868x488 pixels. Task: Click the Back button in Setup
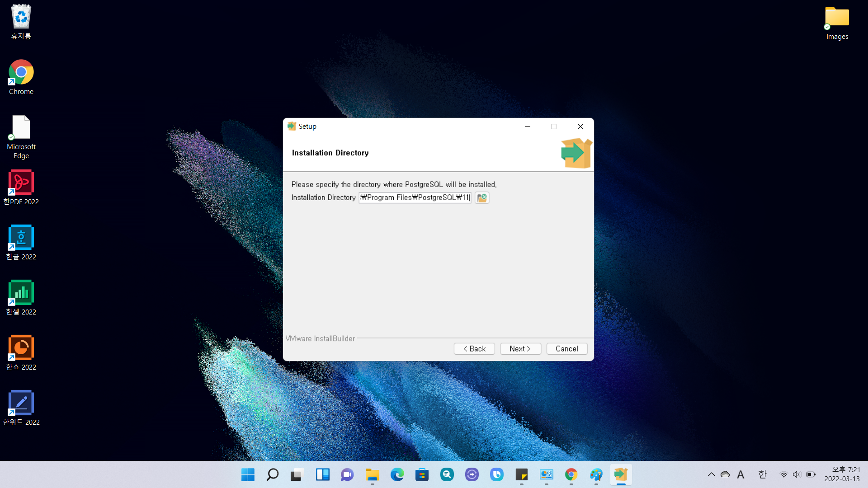click(x=474, y=349)
